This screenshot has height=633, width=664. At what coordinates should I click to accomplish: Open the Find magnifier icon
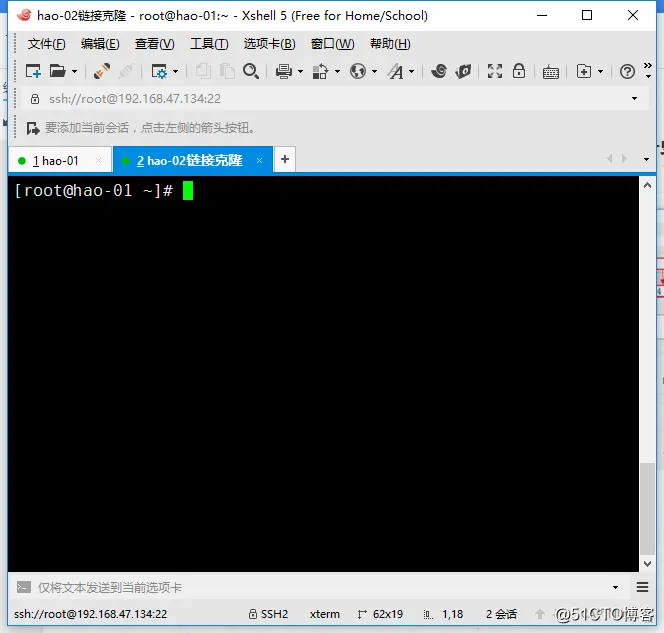[x=251, y=71]
